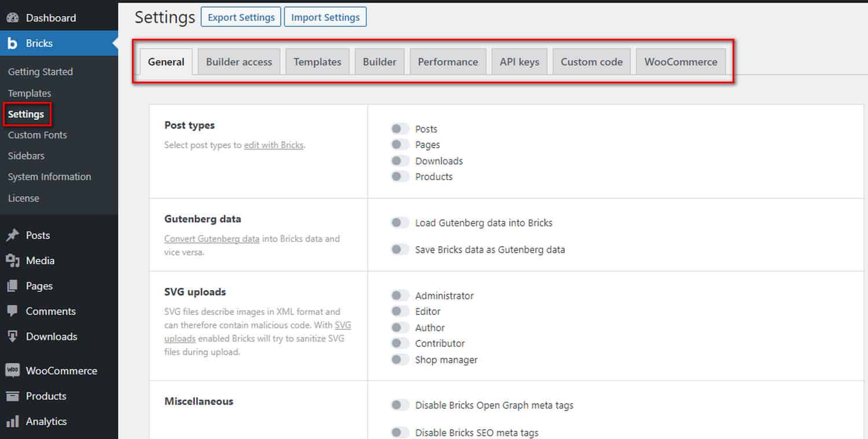Toggle the Downloads post type switch
868x439 pixels.
point(400,160)
